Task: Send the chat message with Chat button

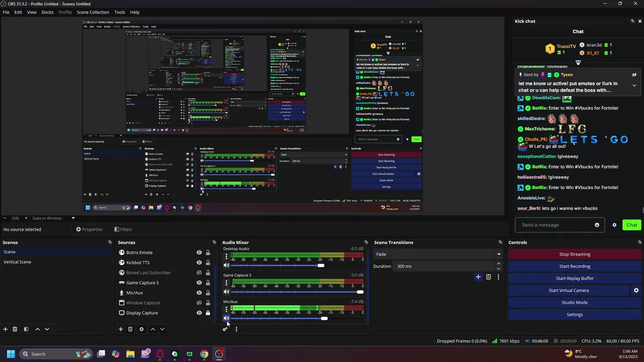Action: click(x=632, y=225)
